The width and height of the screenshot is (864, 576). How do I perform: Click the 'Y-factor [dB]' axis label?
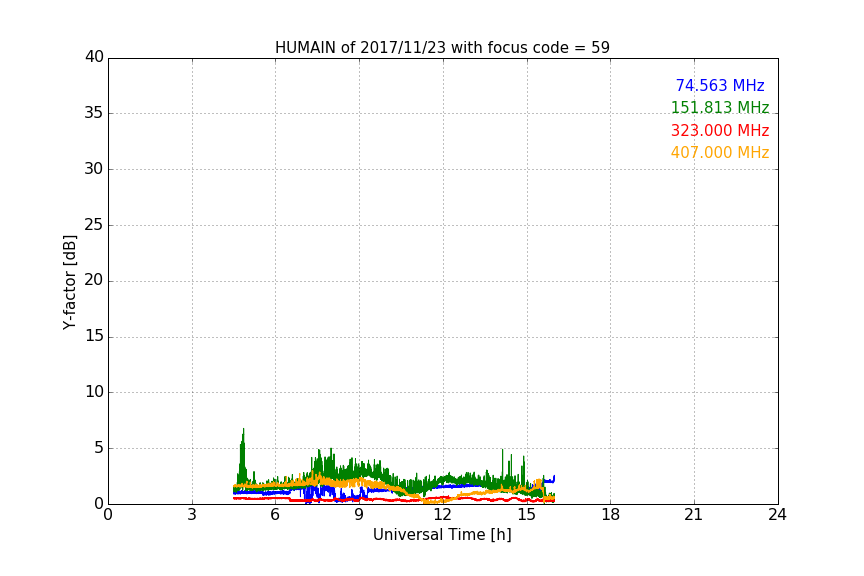(69, 282)
